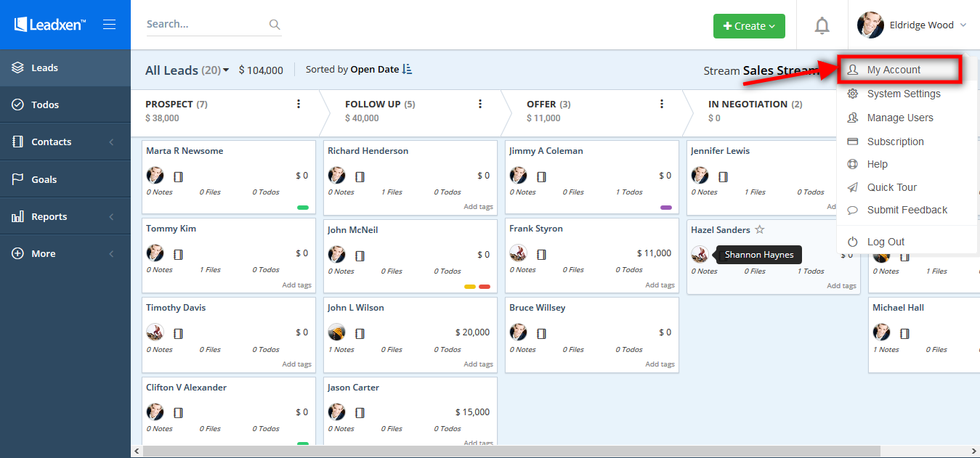Screen dimensions: 980x458
Task: Click the Leadxen logo
Action: (x=50, y=25)
